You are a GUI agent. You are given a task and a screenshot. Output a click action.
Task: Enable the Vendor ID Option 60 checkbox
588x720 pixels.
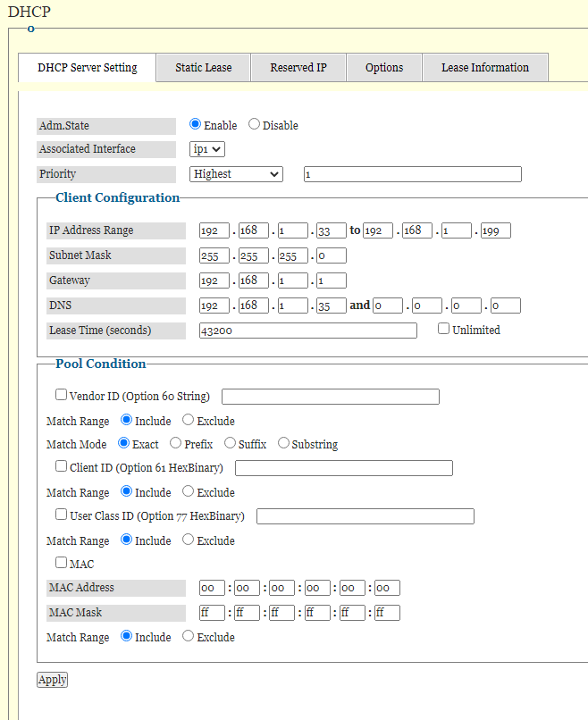(x=61, y=395)
